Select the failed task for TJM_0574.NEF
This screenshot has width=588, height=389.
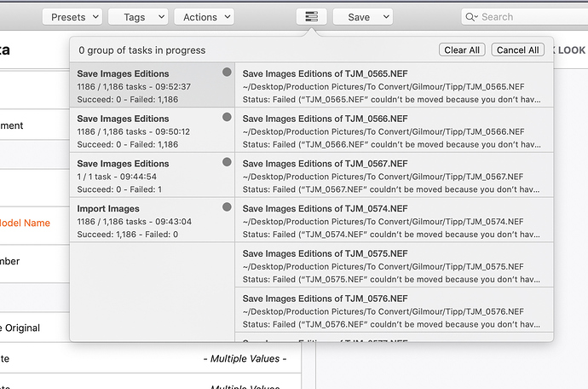pyautogui.click(x=394, y=220)
